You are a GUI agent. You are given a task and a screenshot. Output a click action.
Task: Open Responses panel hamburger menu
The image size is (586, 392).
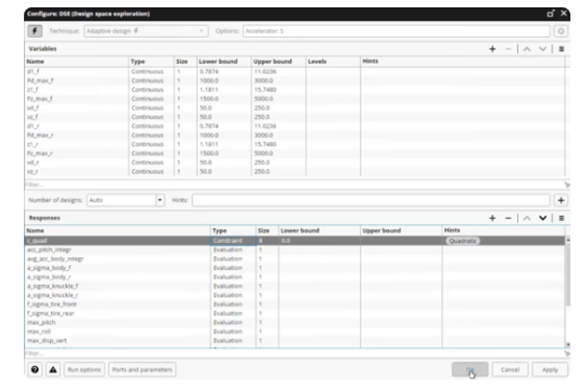(x=561, y=218)
